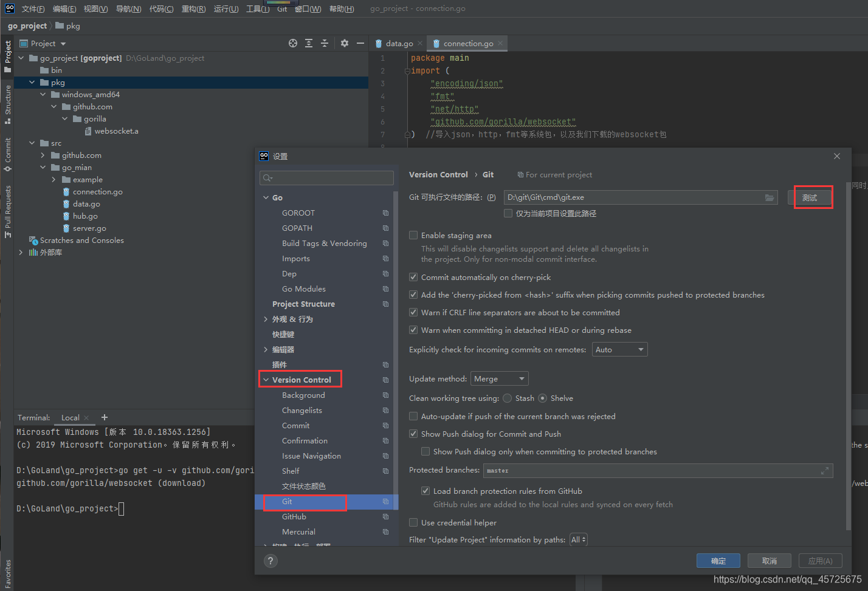Screen dimensions: 868x591
Task: Toggle Warn when committing in detached HEAD
Action: pos(413,330)
